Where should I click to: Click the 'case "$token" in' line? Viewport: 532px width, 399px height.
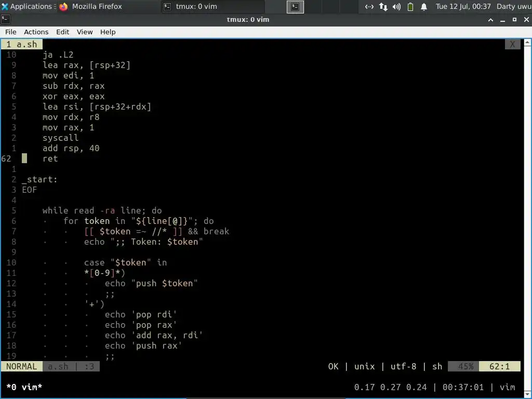[x=126, y=262]
